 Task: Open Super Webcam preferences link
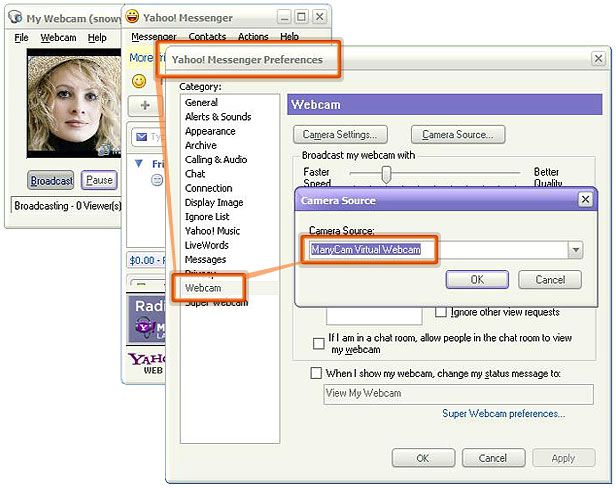pos(503,413)
